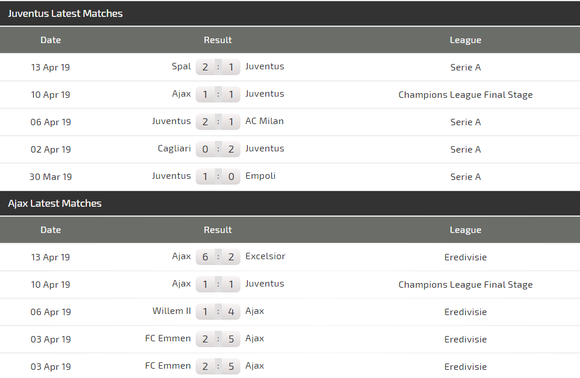Click the Ajax Latest Matches header
This screenshot has height=378, width=580.
(x=55, y=203)
